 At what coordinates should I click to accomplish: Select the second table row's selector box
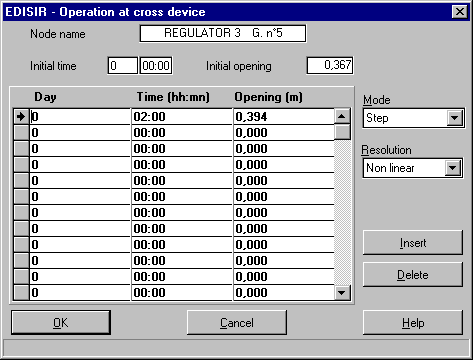coord(21,132)
